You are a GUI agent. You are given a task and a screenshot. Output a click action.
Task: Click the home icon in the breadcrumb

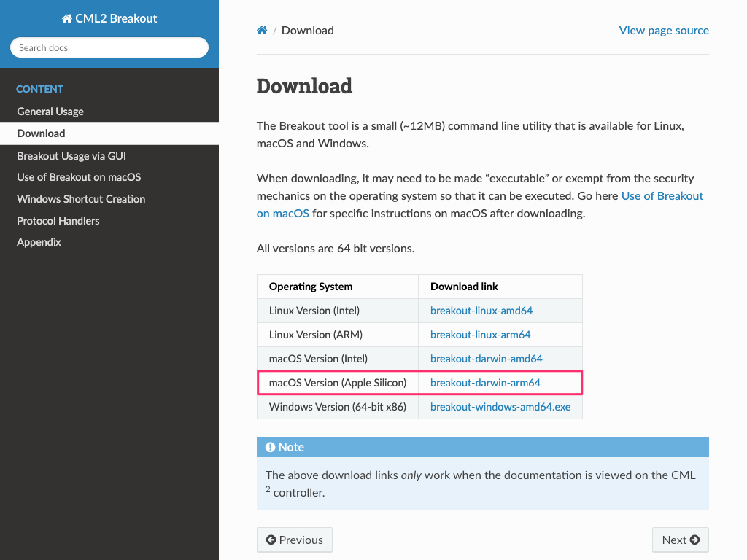point(262,31)
